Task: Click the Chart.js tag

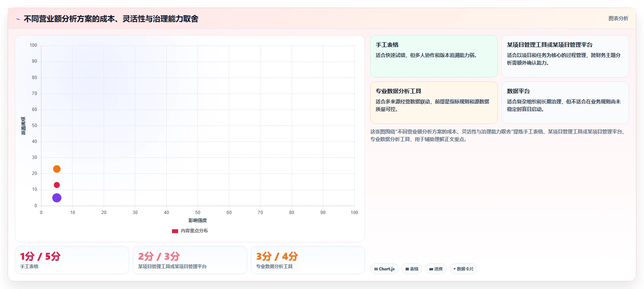Action: click(384, 269)
